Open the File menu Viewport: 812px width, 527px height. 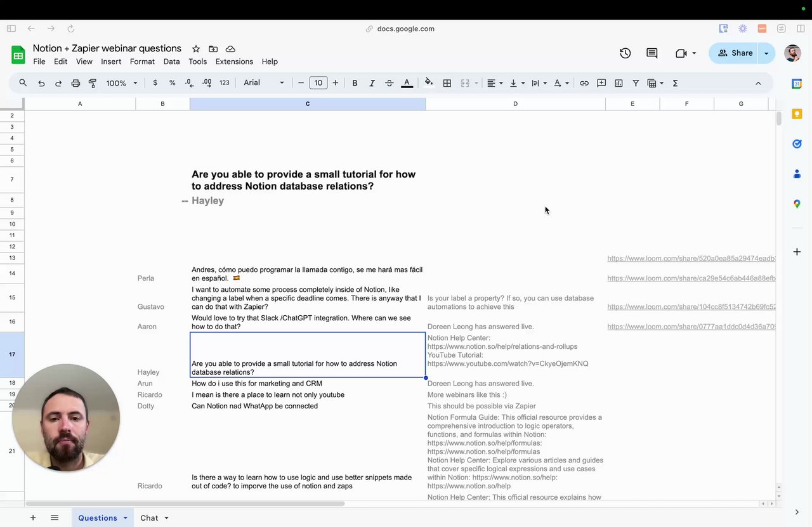tap(39, 62)
